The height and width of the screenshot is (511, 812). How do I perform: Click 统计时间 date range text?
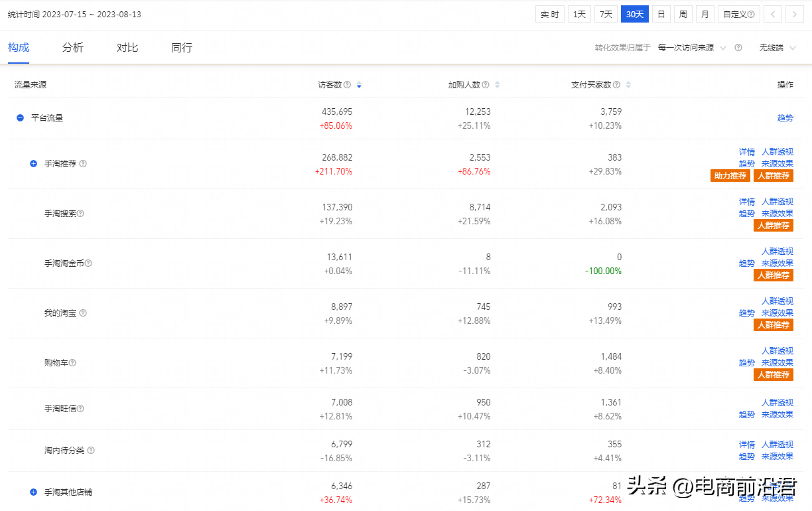[74, 14]
